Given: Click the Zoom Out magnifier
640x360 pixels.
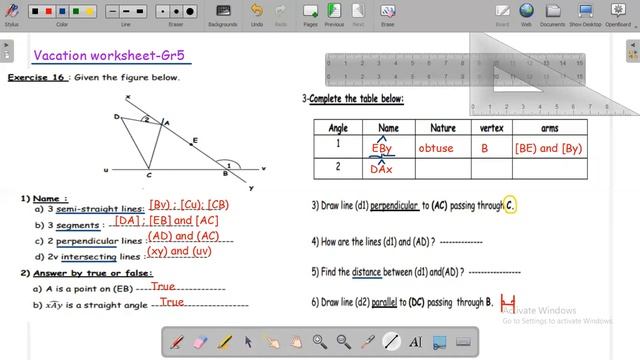Looking at the screenshot, I should click(x=344, y=342).
